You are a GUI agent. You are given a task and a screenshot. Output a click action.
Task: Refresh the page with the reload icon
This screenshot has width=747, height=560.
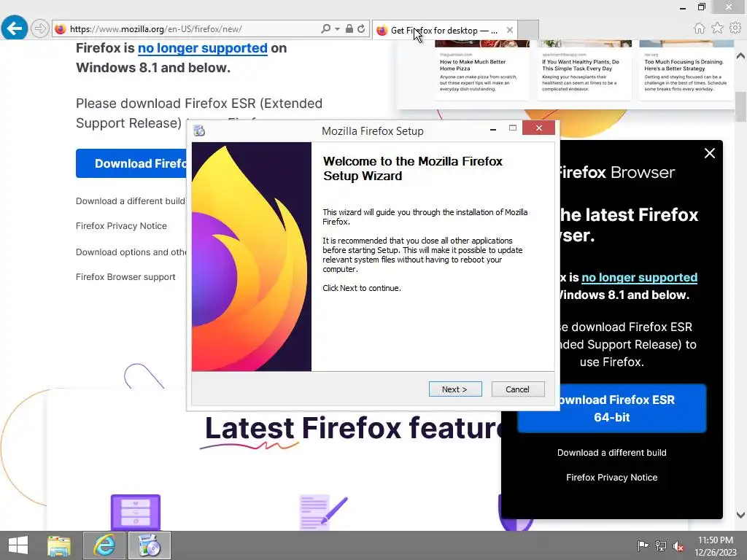click(x=361, y=28)
